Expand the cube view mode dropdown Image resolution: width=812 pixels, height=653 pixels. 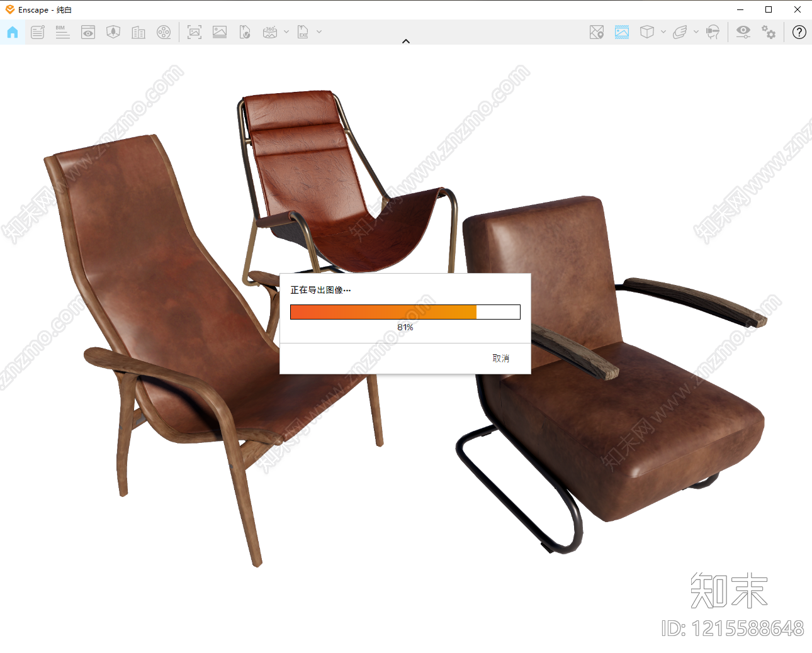point(663,31)
